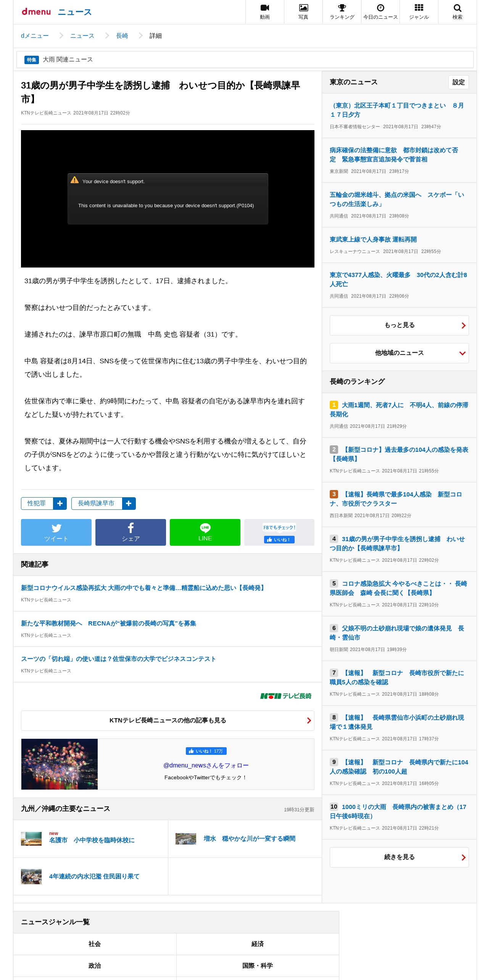Click the いいね 17万 Facebook like button

(206, 751)
